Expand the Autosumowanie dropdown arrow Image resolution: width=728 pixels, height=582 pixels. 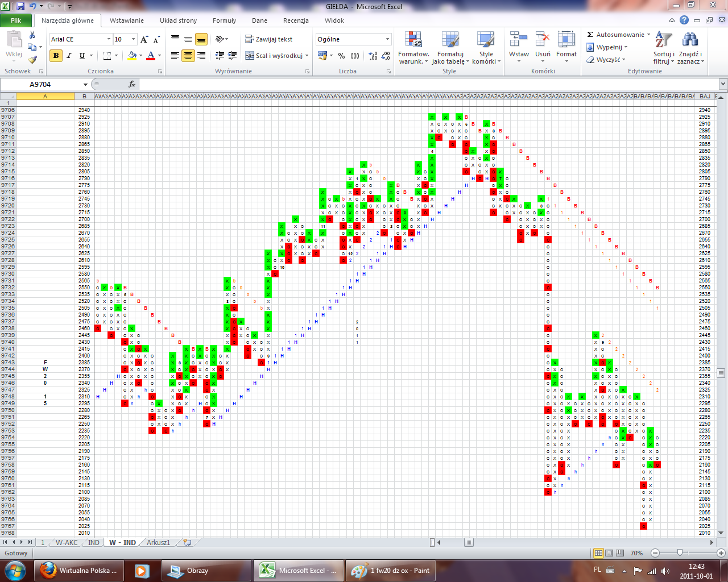click(x=648, y=35)
